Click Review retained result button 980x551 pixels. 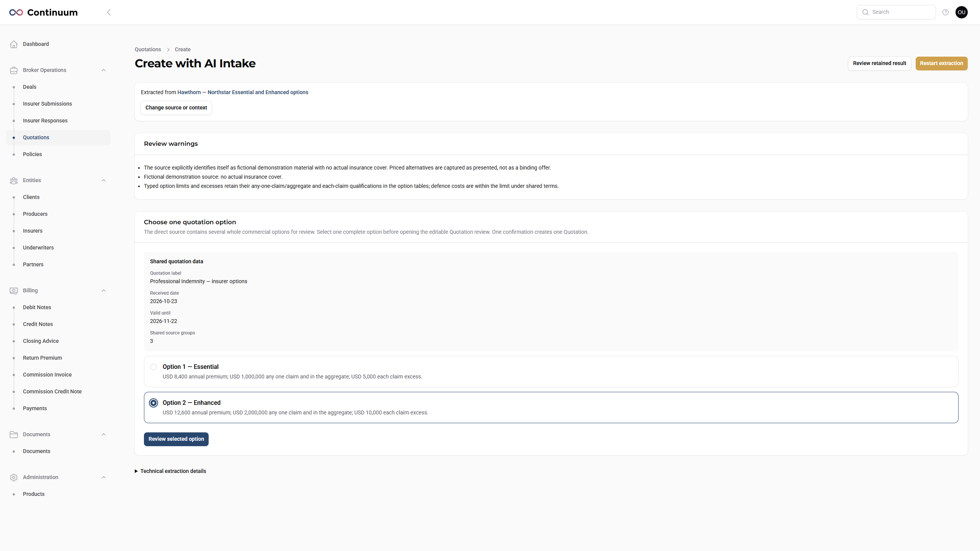pos(879,64)
